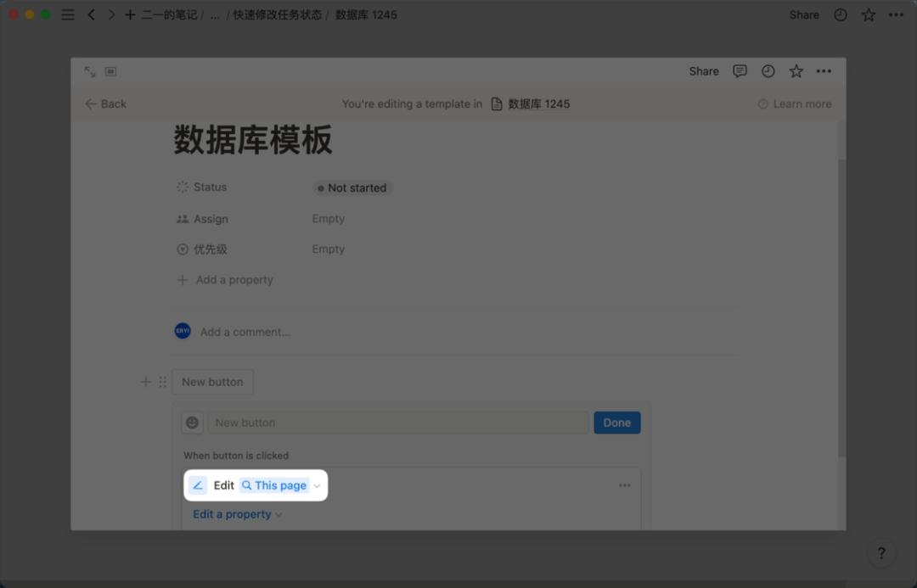The image size is (917, 588).
Task: Switch peek mode layout icon
Action: click(x=110, y=71)
